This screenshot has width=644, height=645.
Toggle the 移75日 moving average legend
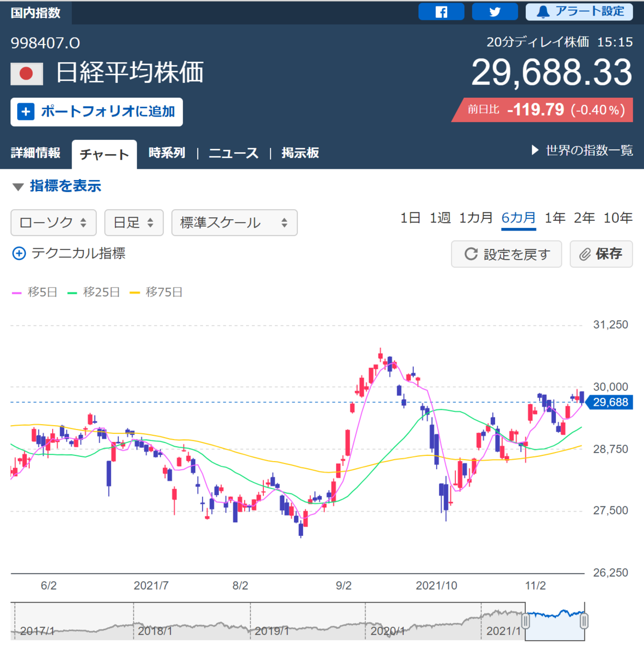point(156,292)
